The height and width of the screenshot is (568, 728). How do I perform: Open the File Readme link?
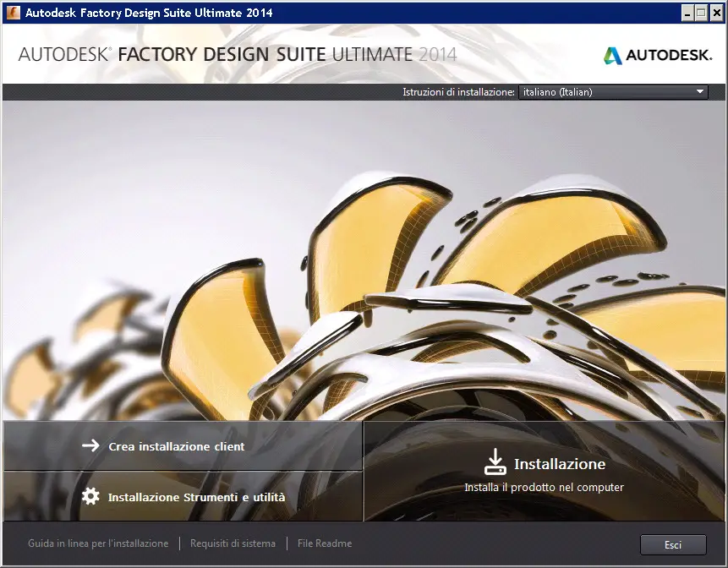[325, 543]
